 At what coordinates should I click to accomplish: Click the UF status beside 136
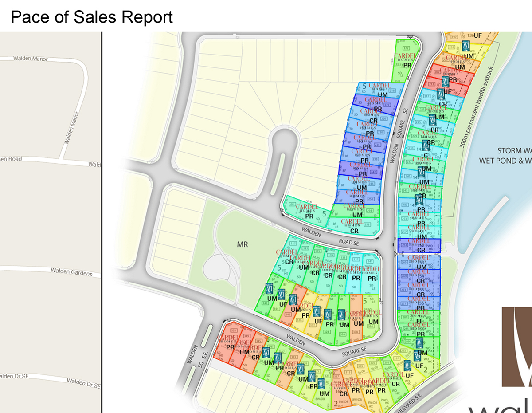point(478,35)
